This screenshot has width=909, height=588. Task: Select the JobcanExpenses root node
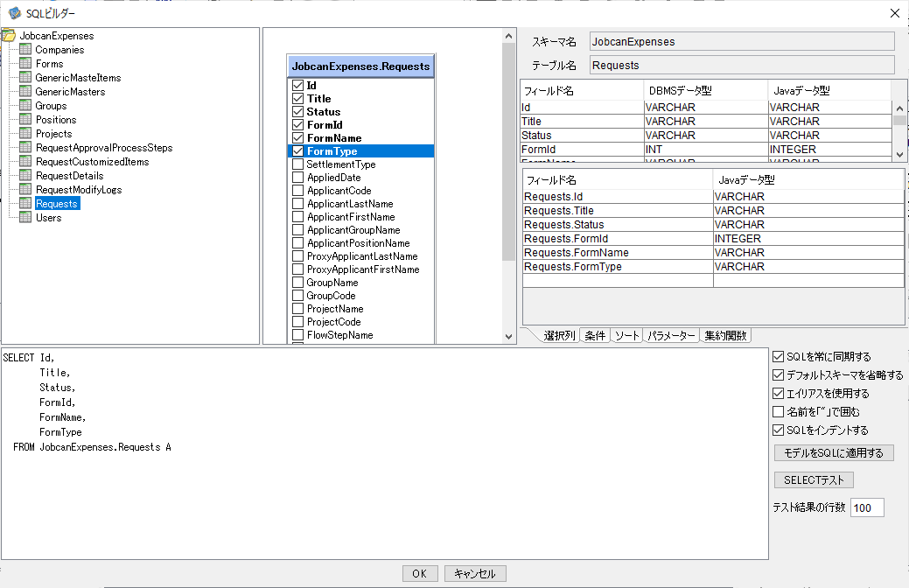point(57,35)
